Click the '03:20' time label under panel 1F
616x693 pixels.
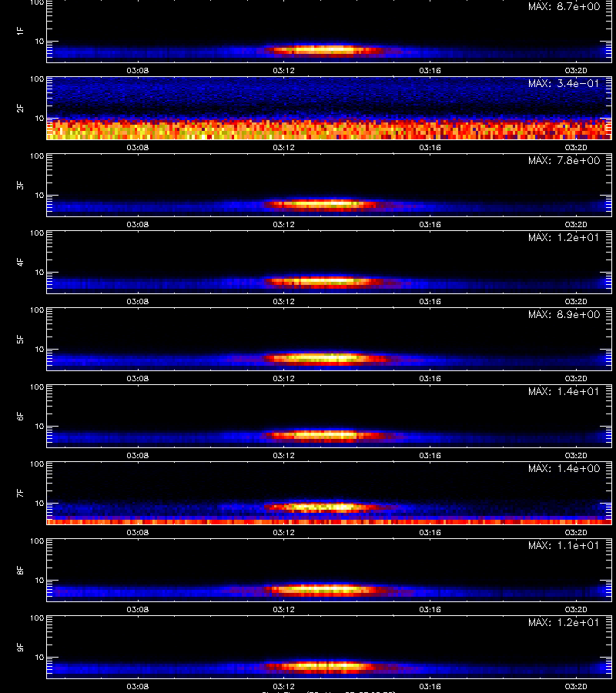tap(576, 70)
